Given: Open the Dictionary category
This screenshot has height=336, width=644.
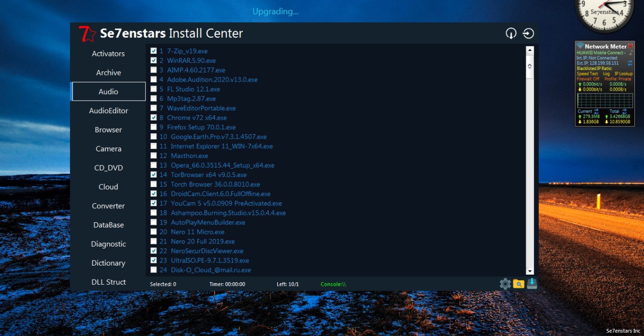Looking at the screenshot, I should tap(108, 263).
